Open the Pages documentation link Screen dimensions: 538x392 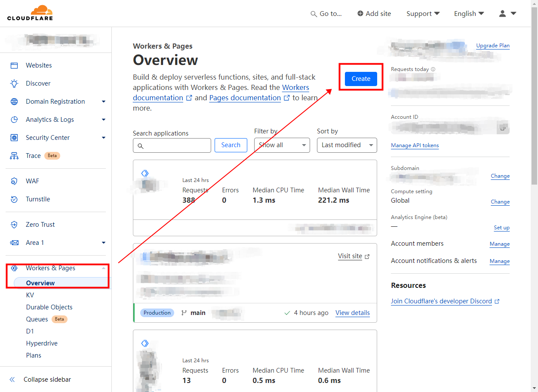click(245, 98)
